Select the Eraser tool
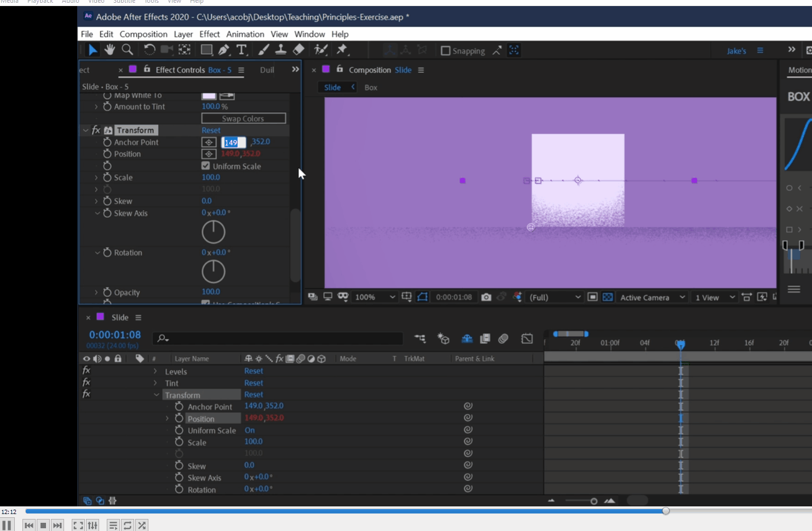812x531 pixels. click(298, 50)
